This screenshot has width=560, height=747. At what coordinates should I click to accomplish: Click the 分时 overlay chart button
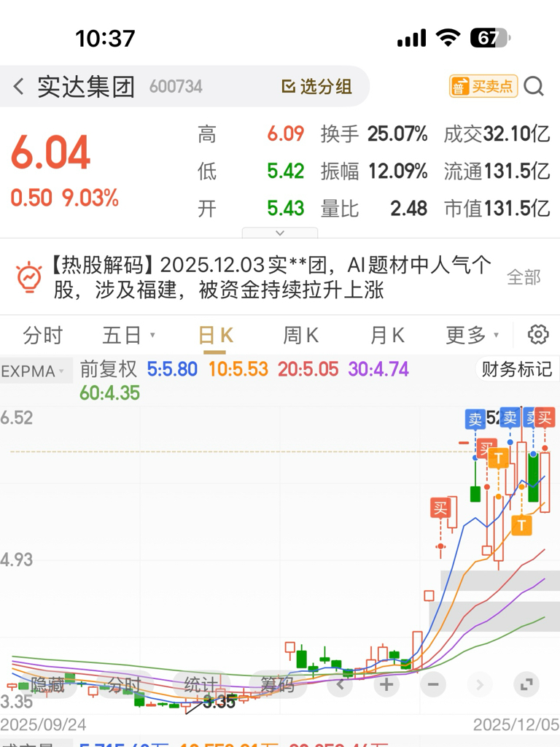point(124,685)
